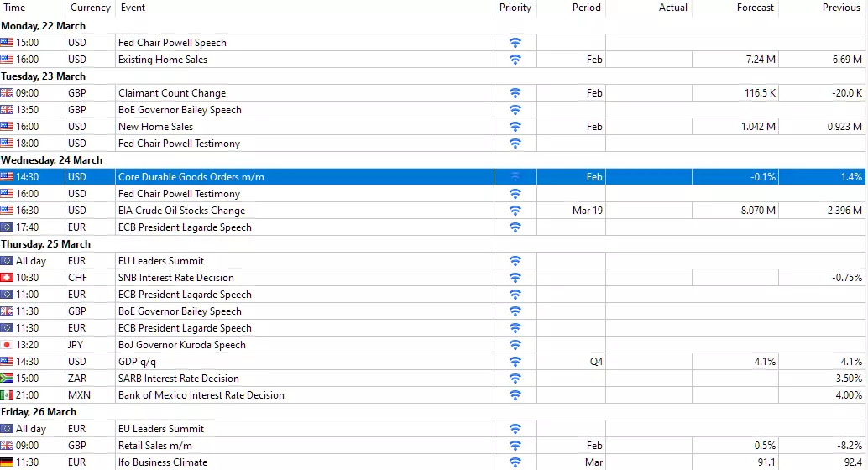Sort by the Currency column header

90,8
